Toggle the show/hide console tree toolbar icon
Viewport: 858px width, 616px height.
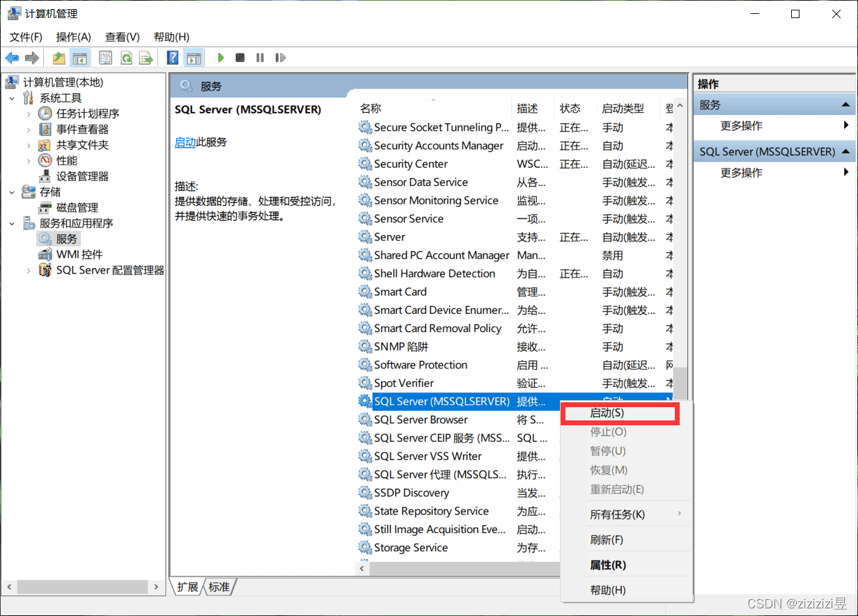click(x=80, y=58)
